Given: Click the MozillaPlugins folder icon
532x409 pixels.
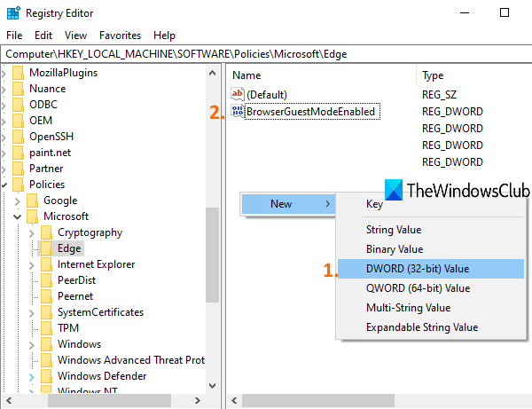Looking at the screenshot, I should (x=18, y=73).
